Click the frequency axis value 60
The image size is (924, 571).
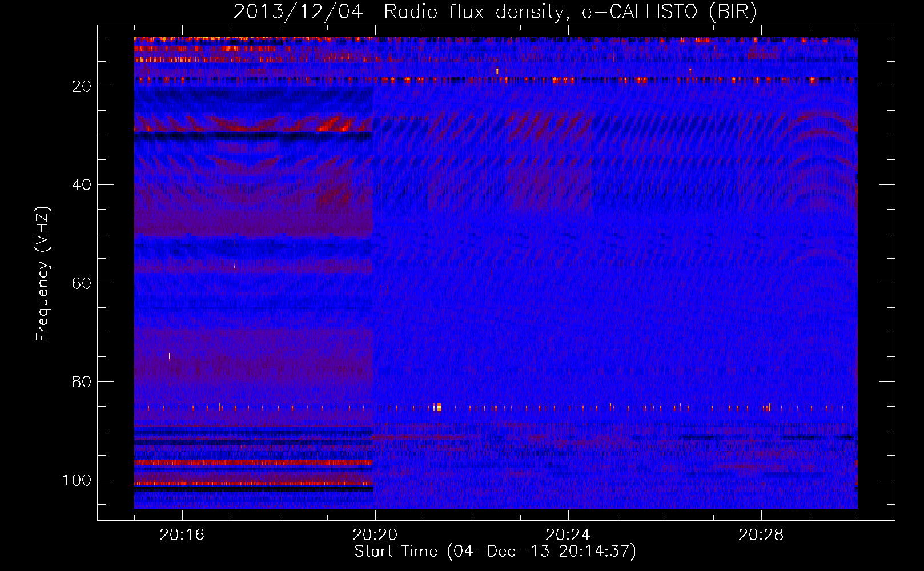pyautogui.click(x=82, y=284)
